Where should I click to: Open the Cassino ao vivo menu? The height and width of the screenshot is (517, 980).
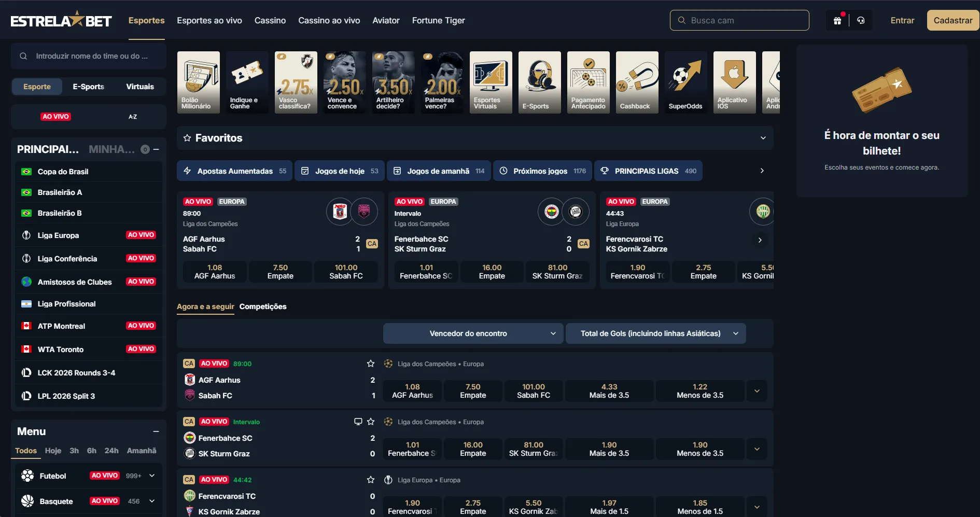[329, 20]
